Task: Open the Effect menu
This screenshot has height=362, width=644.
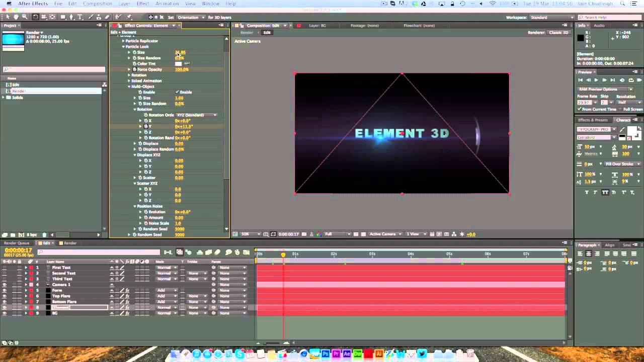Action: click(x=143, y=4)
